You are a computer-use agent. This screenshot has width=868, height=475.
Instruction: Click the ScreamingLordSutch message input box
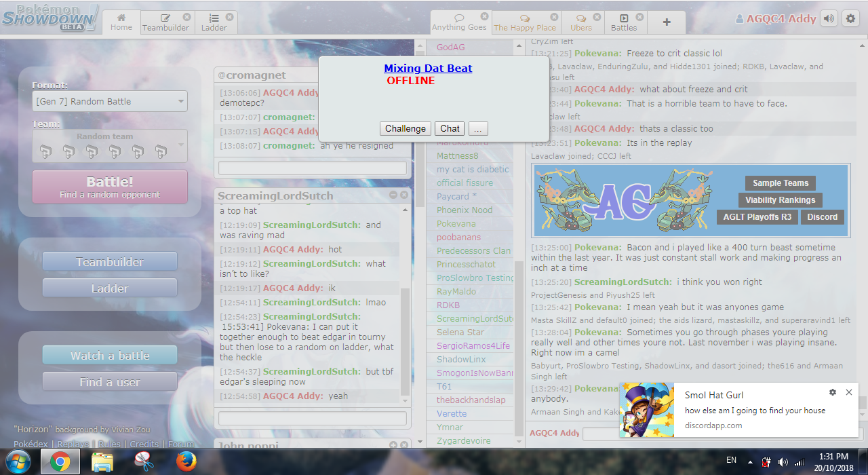coord(313,418)
